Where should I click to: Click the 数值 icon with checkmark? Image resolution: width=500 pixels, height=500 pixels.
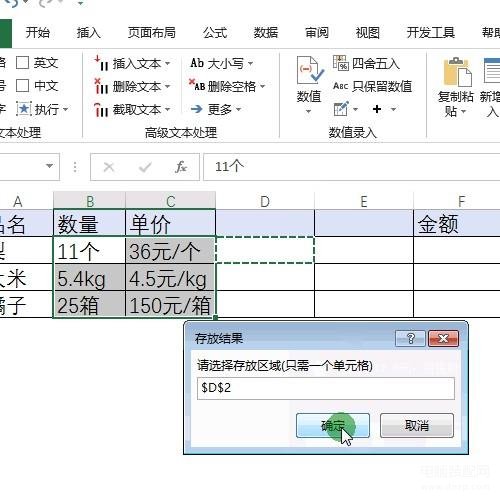point(309,70)
